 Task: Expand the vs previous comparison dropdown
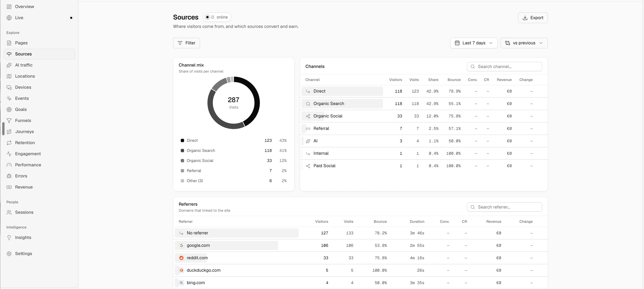[524, 43]
